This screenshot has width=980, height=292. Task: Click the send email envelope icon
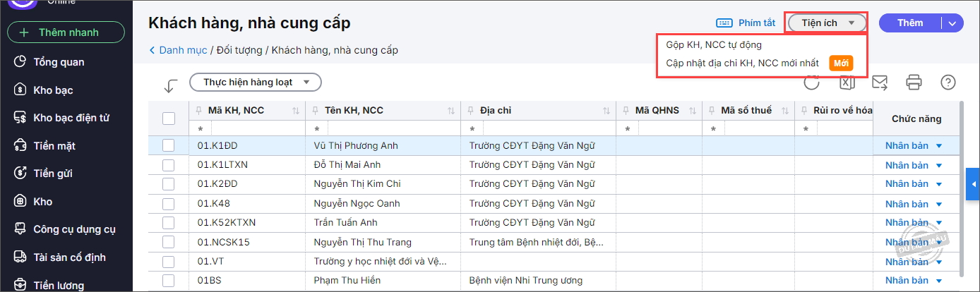coord(880,83)
